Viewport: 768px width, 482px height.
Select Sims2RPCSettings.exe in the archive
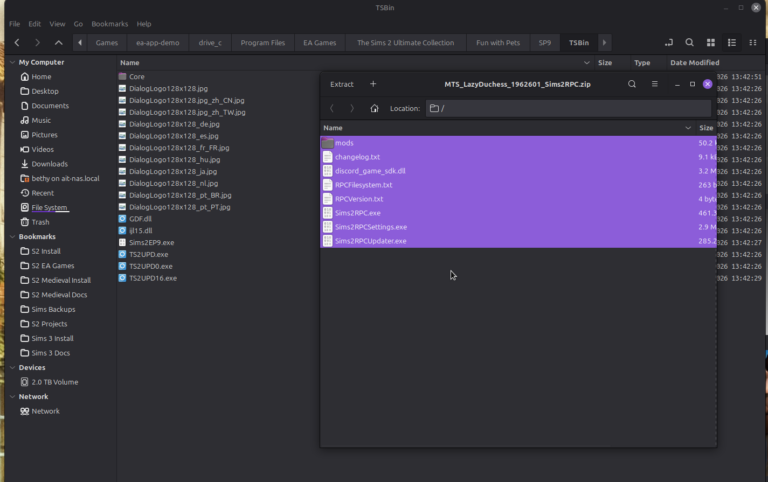coord(370,227)
